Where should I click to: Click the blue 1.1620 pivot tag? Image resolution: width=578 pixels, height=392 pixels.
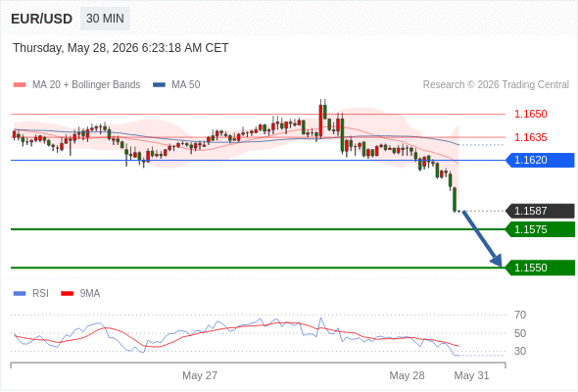(541, 160)
